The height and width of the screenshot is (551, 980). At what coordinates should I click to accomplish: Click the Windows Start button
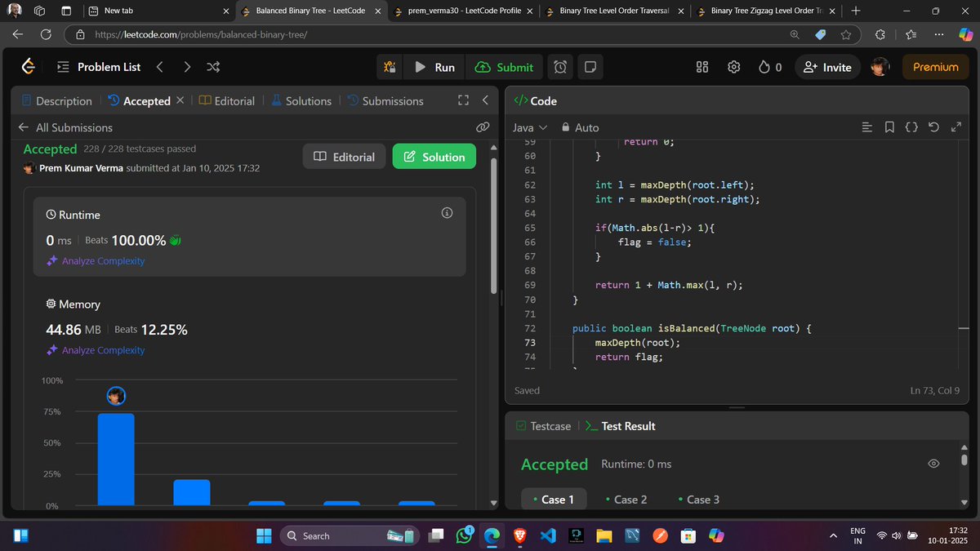[265, 535]
